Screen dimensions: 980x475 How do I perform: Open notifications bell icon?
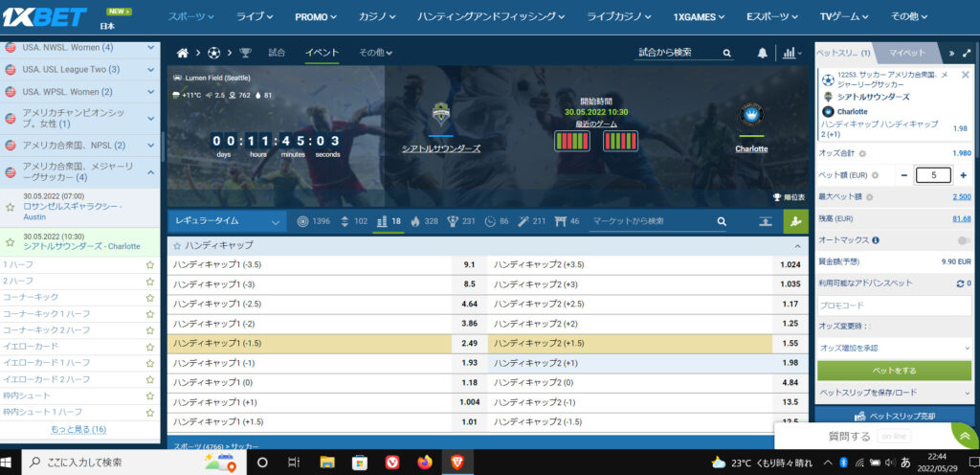tap(762, 53)
